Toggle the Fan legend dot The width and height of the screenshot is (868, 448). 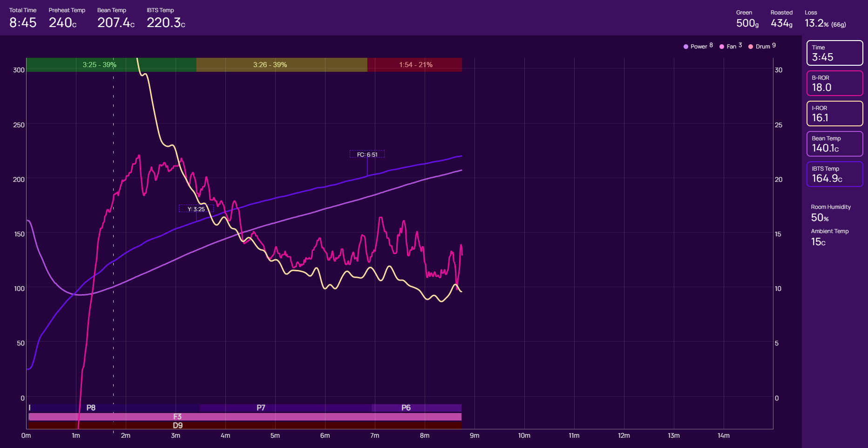tap(722, 47)
